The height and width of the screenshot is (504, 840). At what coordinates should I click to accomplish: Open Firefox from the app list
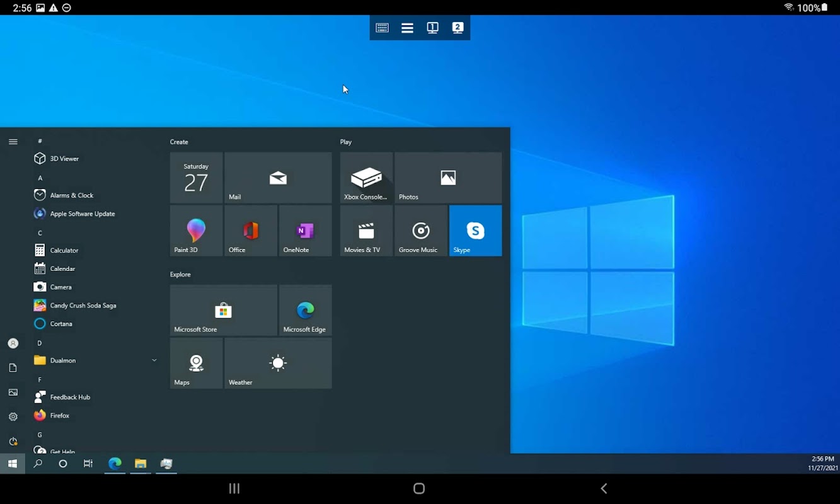pyautogui.click(x=60, y=415)
